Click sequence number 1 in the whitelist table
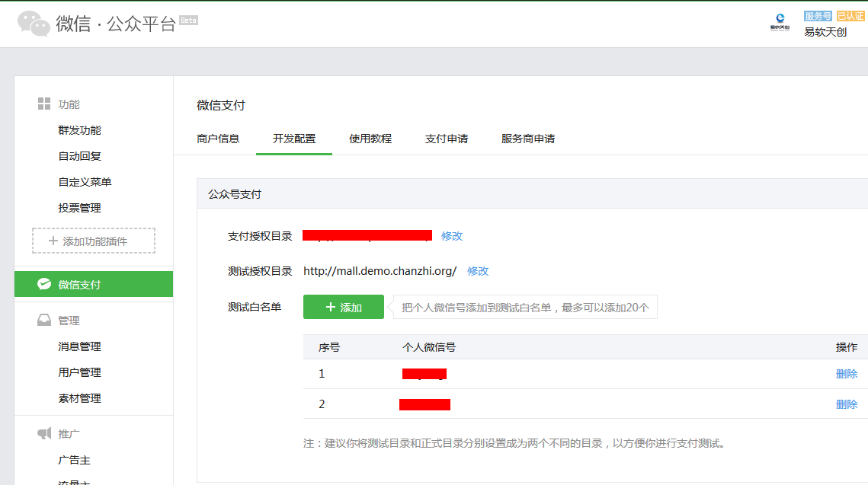Image resolution: width=868 pixels, height=485 pixels. coord(322,374)
